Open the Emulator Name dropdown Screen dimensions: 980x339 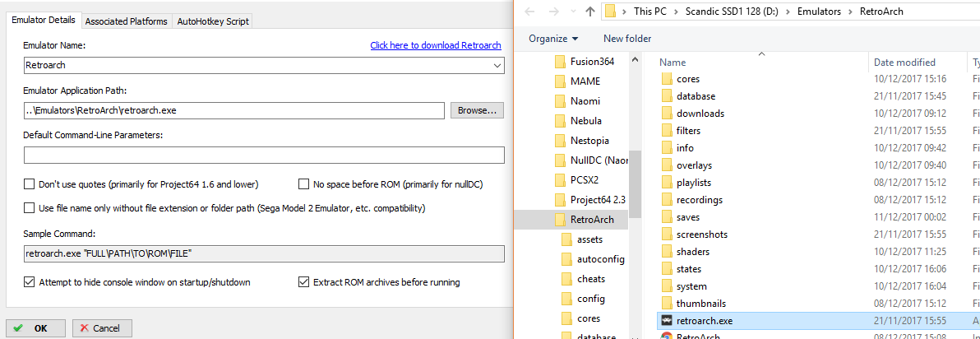pyautogui.click(x=497, y=65)
